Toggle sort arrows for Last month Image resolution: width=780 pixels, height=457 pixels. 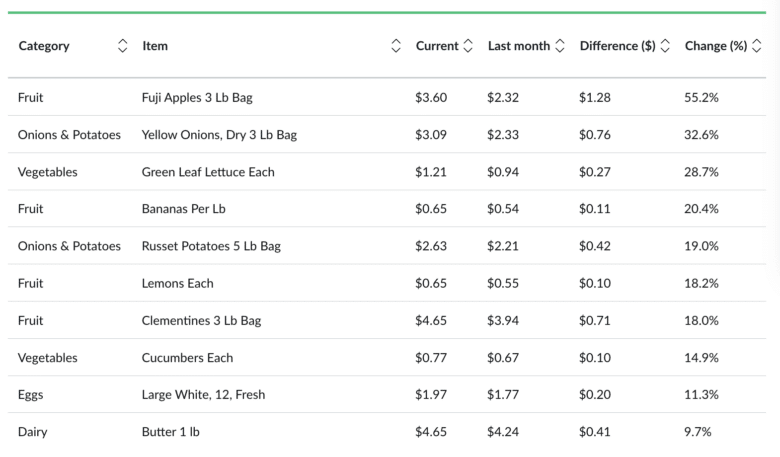pyautogui.click(x=559, y=46)
